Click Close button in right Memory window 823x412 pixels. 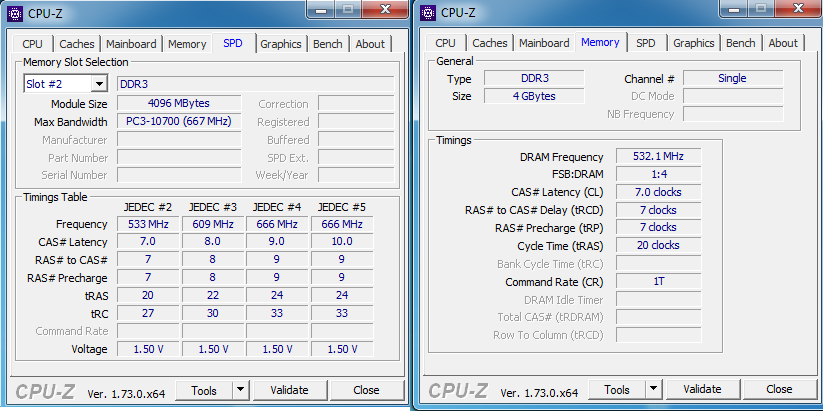[779, 389]
